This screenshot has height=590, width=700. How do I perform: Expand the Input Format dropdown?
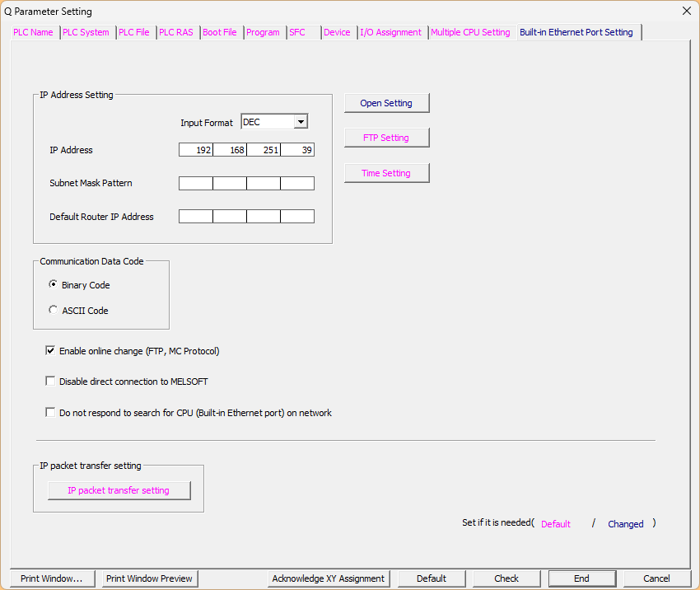pyautogui.click(x=301, y=122)
